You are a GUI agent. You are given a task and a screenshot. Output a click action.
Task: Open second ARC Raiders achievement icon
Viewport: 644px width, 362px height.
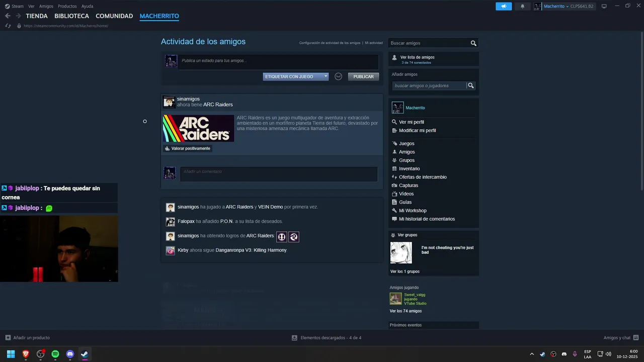coord(294,237)
